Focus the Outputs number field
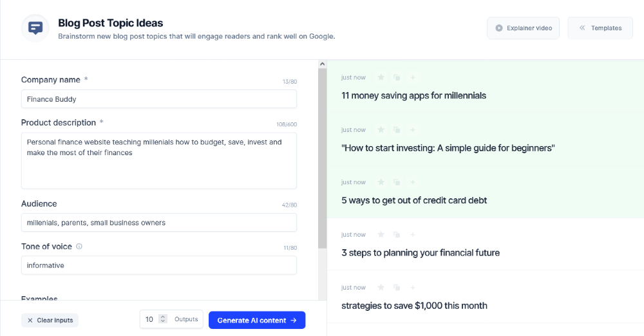The image size is (644, 336). click(x=149, y=319)
